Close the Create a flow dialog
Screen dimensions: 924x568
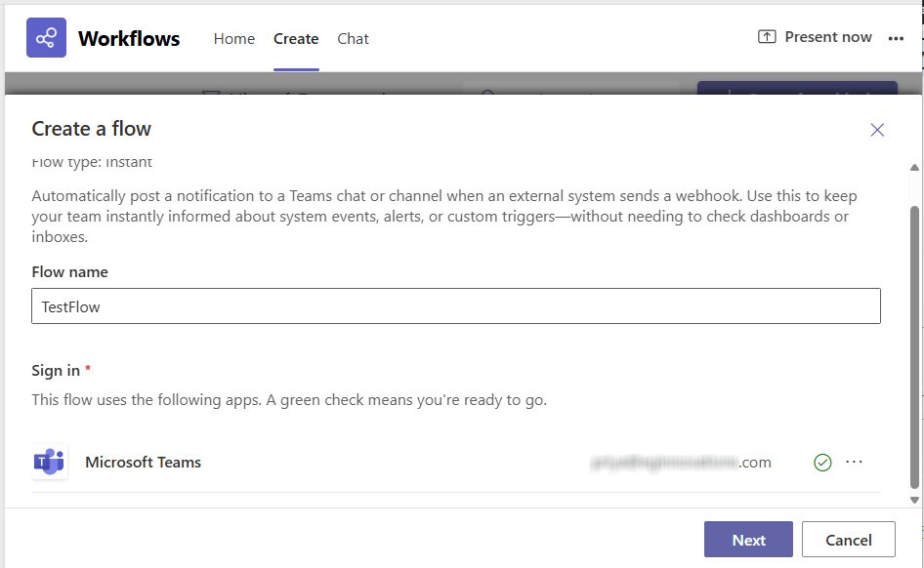tap(877, 130)
